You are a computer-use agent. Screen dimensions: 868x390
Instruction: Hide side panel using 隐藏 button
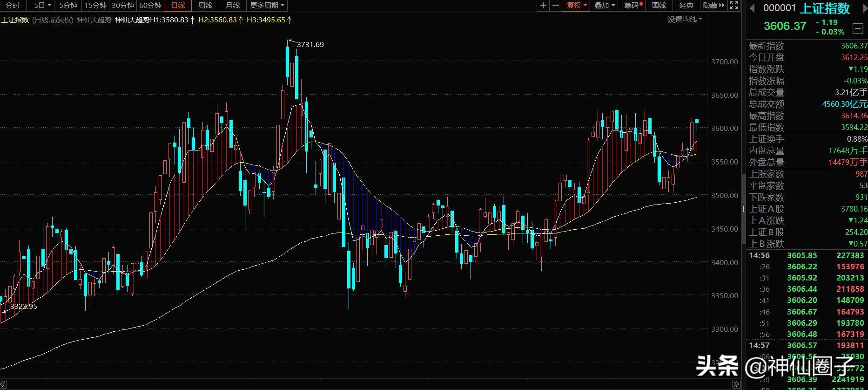coord(714,6)
